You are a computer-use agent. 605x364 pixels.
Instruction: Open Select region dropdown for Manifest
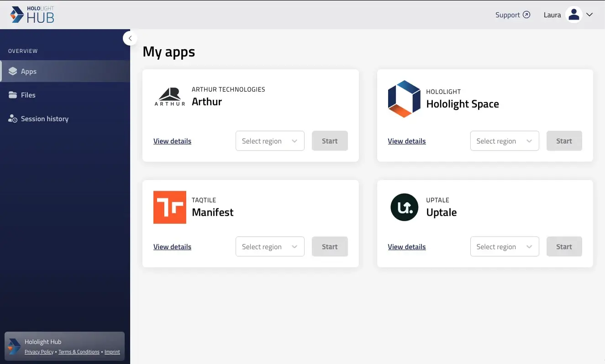[269, 246]
